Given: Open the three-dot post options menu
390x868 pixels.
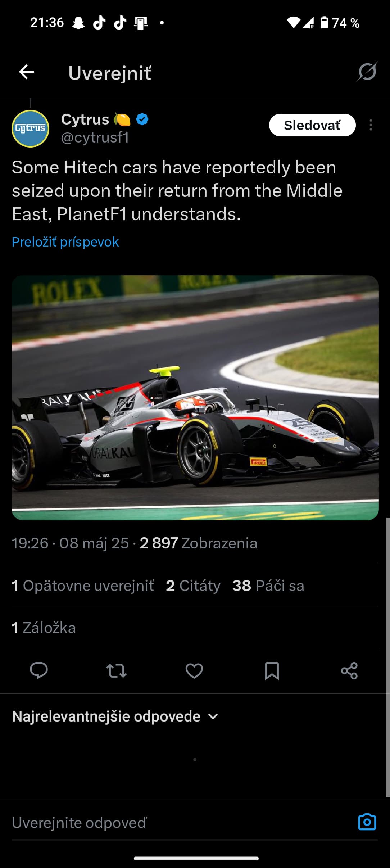Looking at the screenshot, I should coord(371,125).
